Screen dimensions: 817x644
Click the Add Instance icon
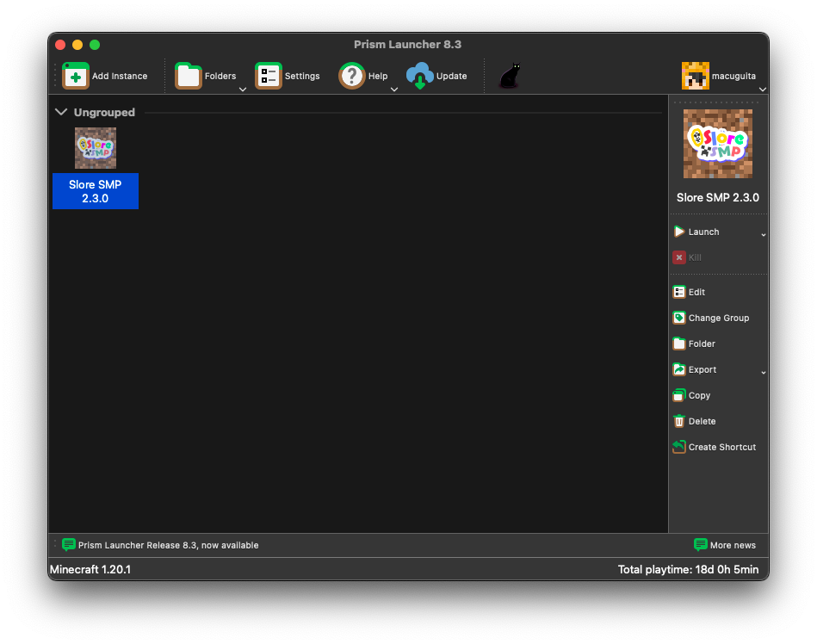(76, 76)
